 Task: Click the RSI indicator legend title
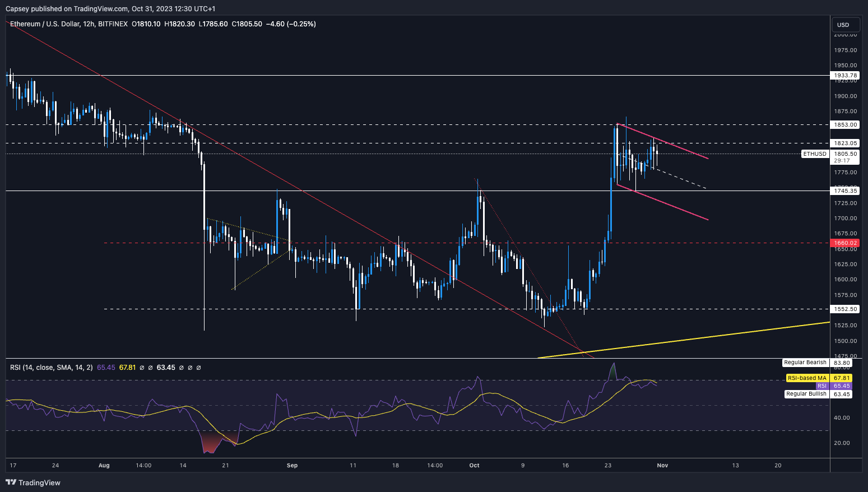[x=52, y=368]
